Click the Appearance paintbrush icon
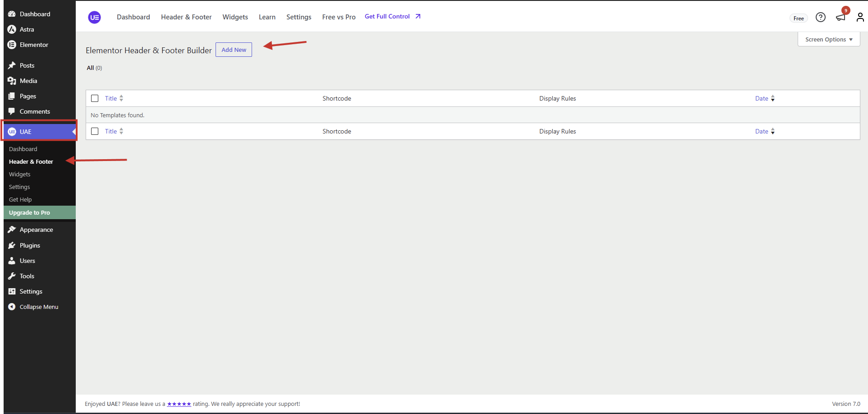Viewport: 868px width, 414px height. pyautogui.click(x=12, y=230)
